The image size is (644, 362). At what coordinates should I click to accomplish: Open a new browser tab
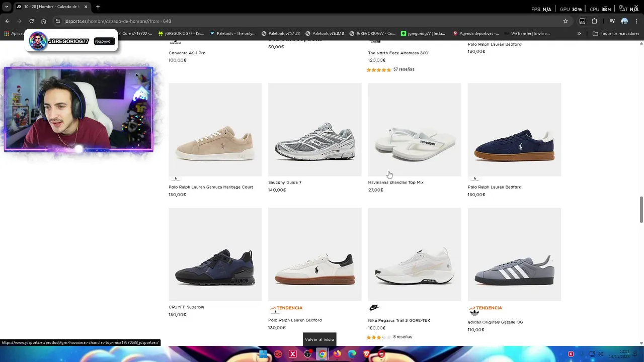tap(98, 7)
